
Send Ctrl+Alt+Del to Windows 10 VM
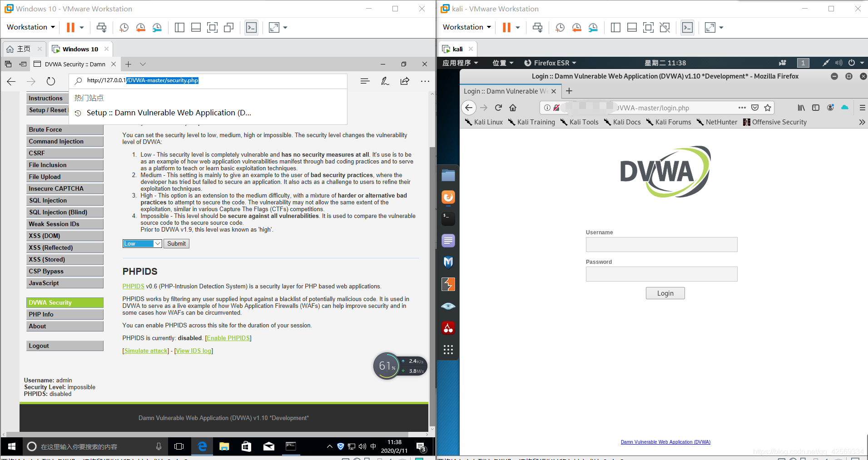(x=102, y=27)
